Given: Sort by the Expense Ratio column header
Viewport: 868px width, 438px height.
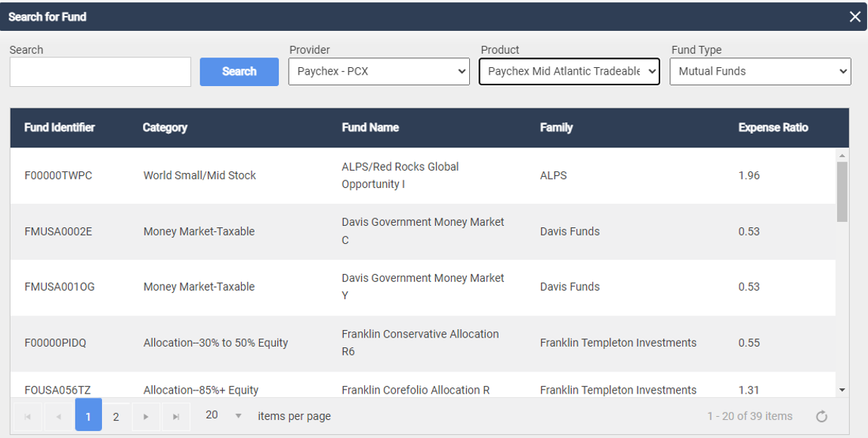Looking at the screenshot, I should click(x=773, y=128).
